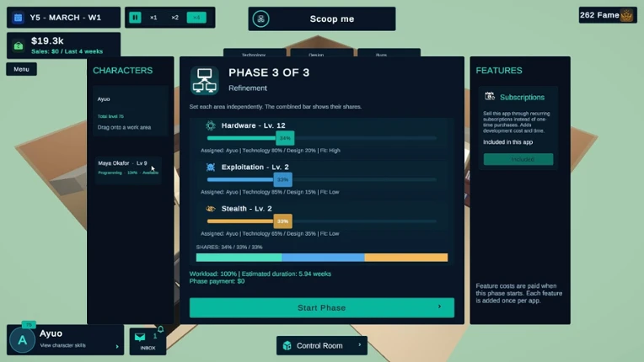Viewport: 644px width, 362px height.
Task: Click the Hardware - Lv. 12 label
Action: click(254, 125)
